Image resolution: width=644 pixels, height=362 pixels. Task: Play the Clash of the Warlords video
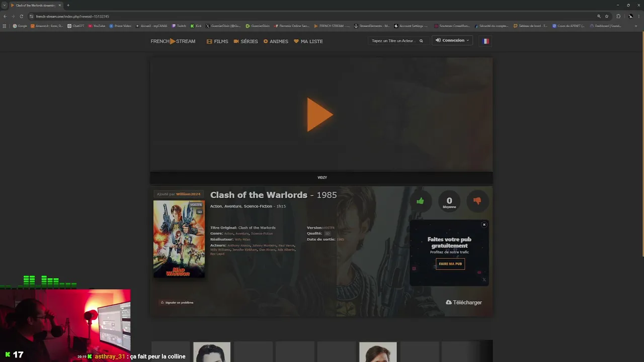320,115
